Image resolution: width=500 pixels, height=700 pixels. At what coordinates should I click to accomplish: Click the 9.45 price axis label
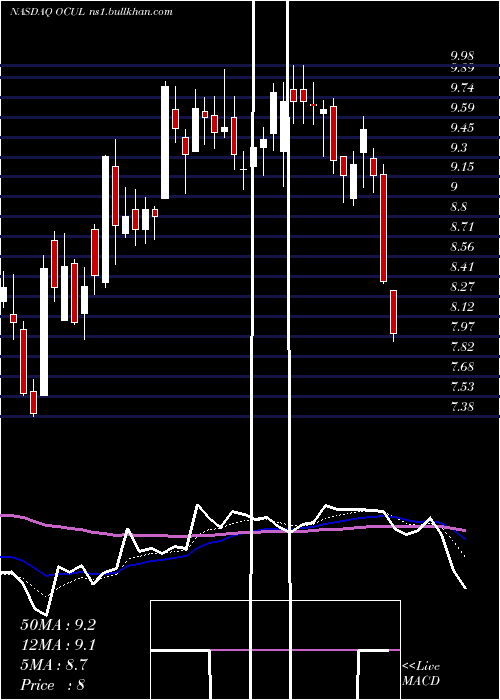462,128
